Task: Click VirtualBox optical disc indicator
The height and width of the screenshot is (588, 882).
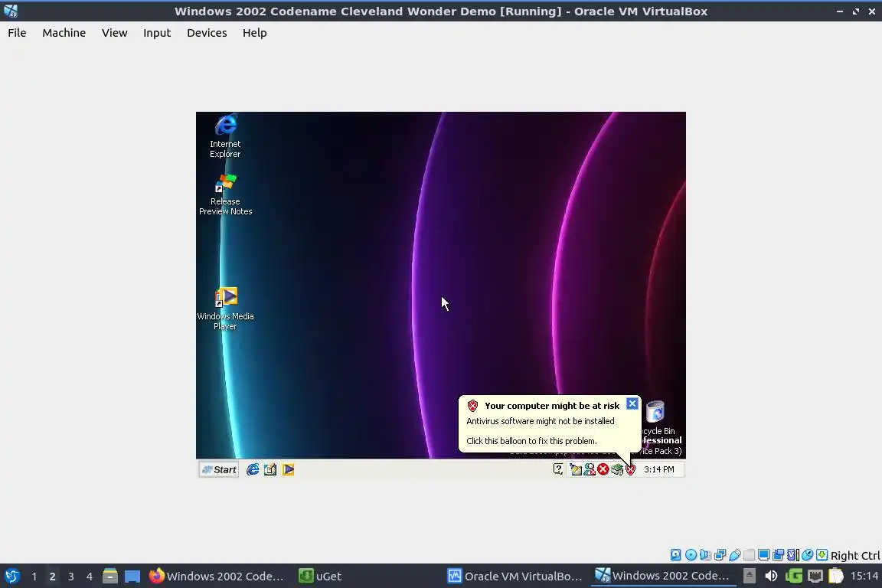Action: coord(691,555)
